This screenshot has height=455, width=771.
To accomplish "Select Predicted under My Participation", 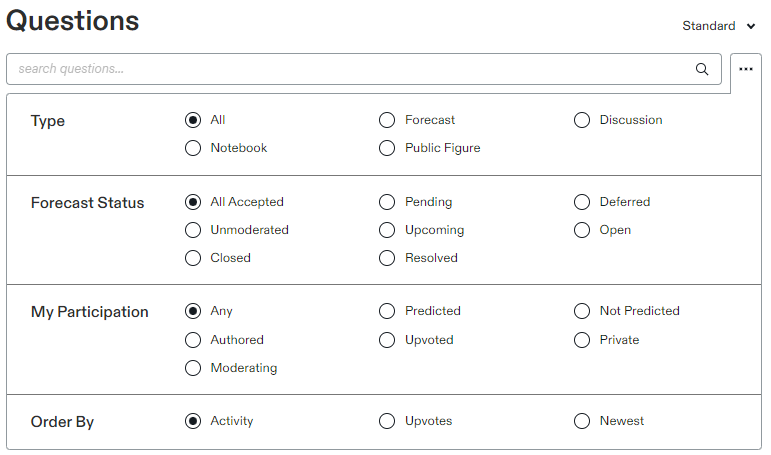I will (387, 312).
